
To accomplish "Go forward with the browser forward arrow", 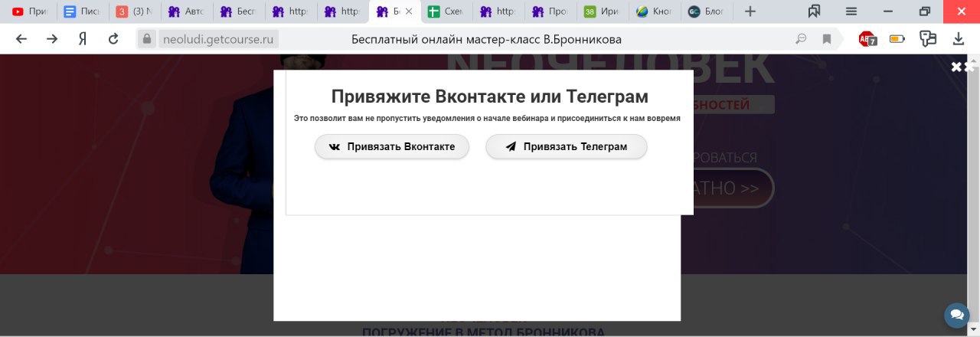I will pyautogui.click(x=52, y=39).
